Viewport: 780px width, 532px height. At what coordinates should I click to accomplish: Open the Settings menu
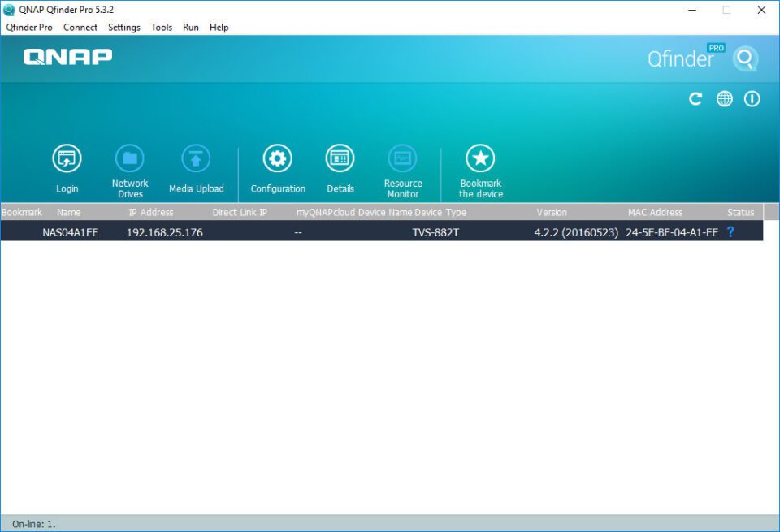click(x=123, y=28)
